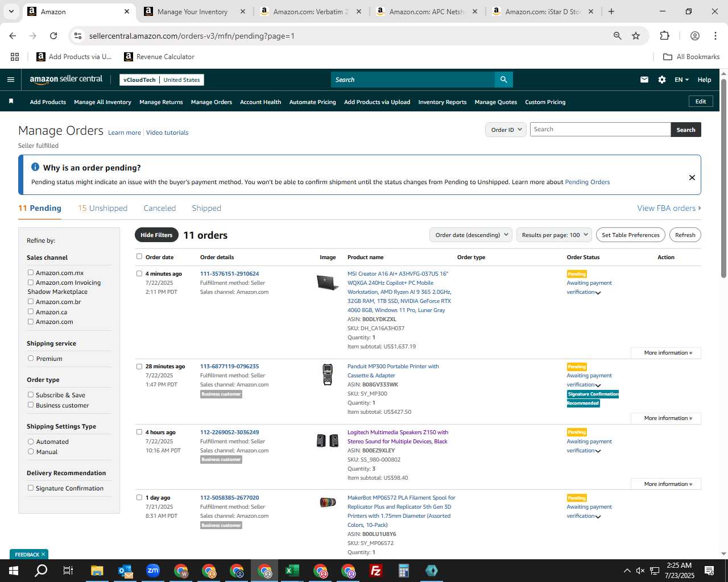Open File Explorer from the taskbar
Screen dimensions: 728x582
(97, 571)
